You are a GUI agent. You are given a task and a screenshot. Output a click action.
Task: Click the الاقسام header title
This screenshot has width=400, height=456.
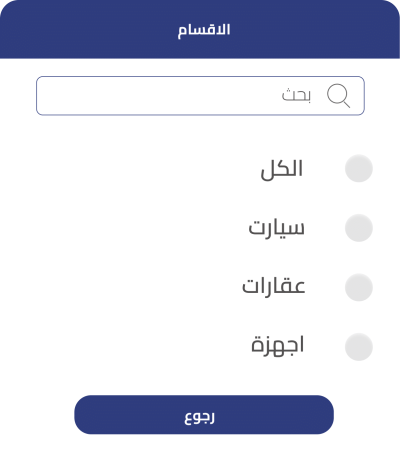204,31
